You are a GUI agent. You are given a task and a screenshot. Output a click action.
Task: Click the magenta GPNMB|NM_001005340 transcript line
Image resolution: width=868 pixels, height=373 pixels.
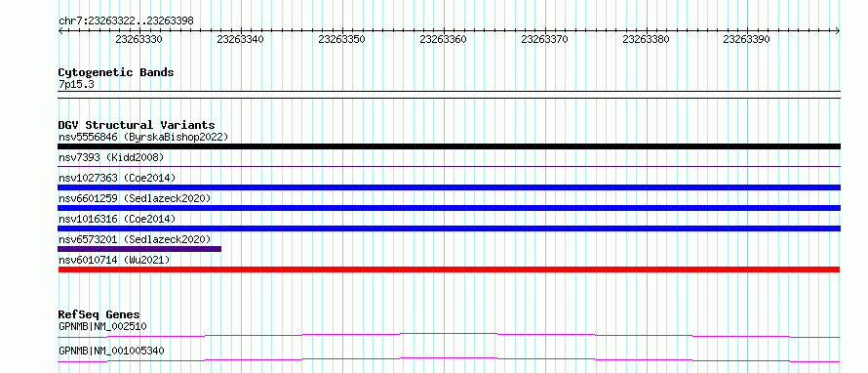(x=449, y=359)
